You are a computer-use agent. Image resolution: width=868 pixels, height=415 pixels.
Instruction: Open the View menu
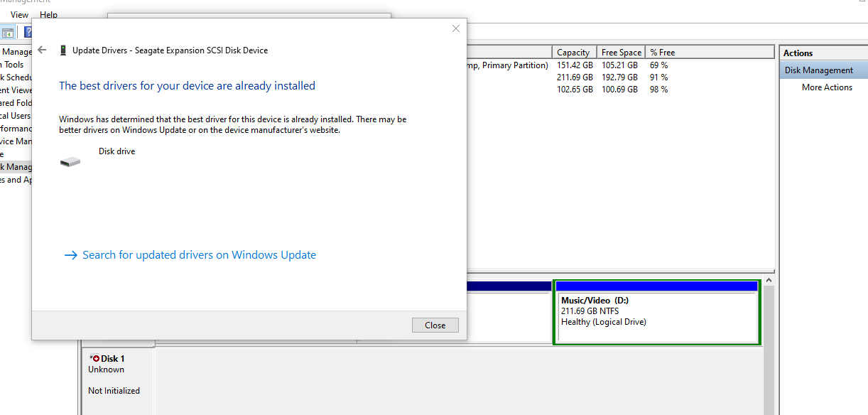click(20, 14)
